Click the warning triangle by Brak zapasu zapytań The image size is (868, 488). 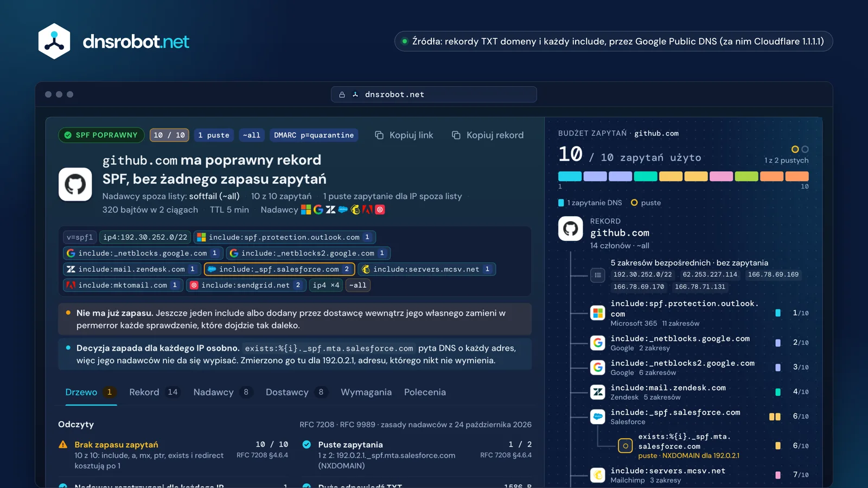point(63,445)
